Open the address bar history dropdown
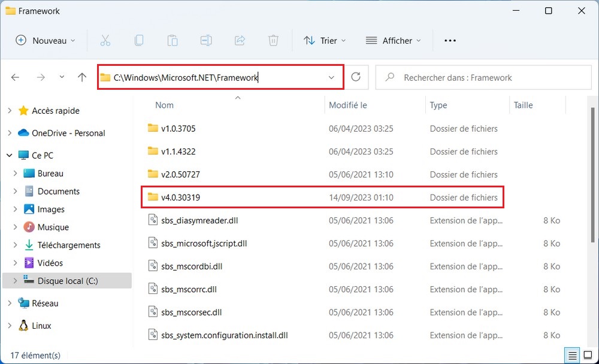The image size is (599, 364). (x=331, y=78)
